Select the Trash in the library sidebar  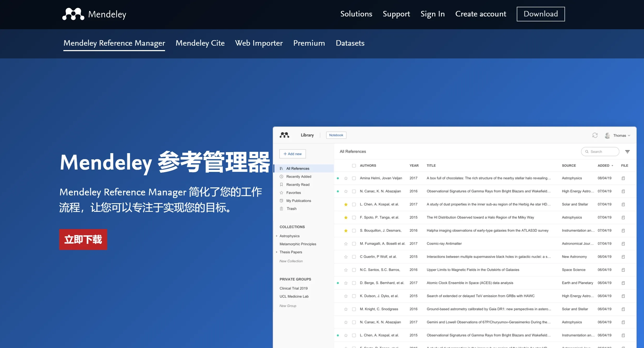click(x=291, y=208)
